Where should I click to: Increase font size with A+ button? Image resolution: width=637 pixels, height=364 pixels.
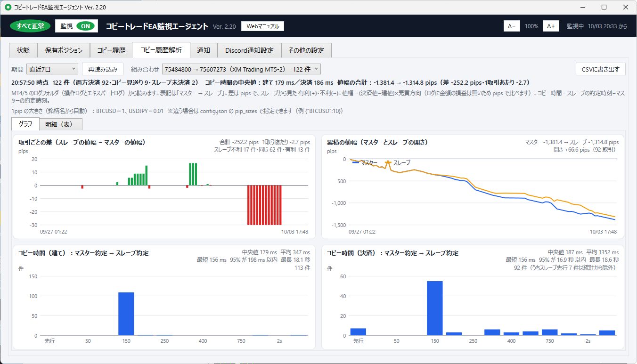tap(551, 26)
